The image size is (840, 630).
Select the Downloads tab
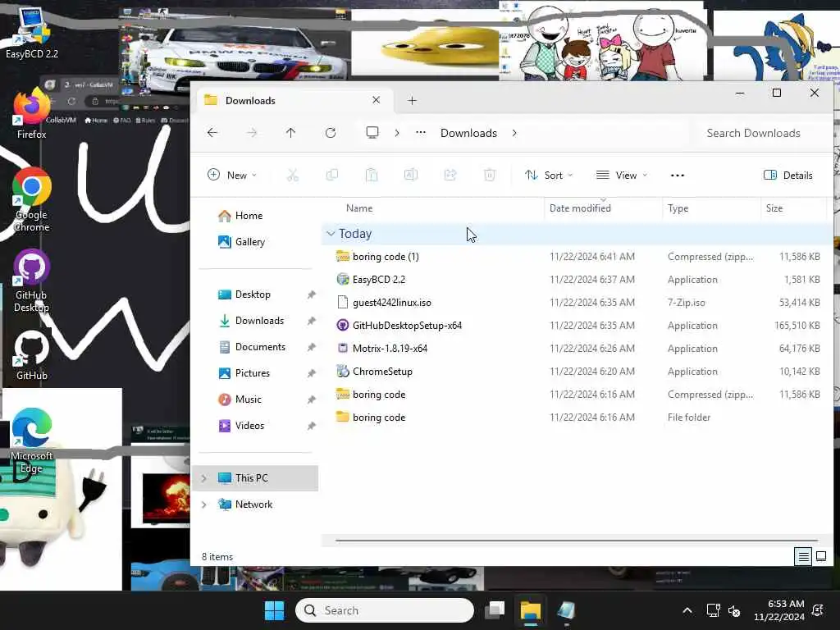click(x=293, y=100)
